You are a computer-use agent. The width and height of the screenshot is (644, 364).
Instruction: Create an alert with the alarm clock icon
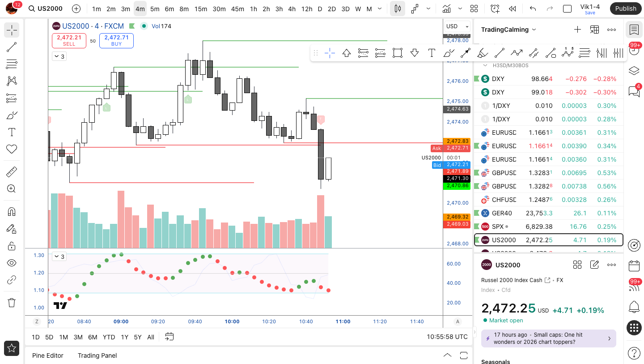pyautogui.click(x=495, y=9)
